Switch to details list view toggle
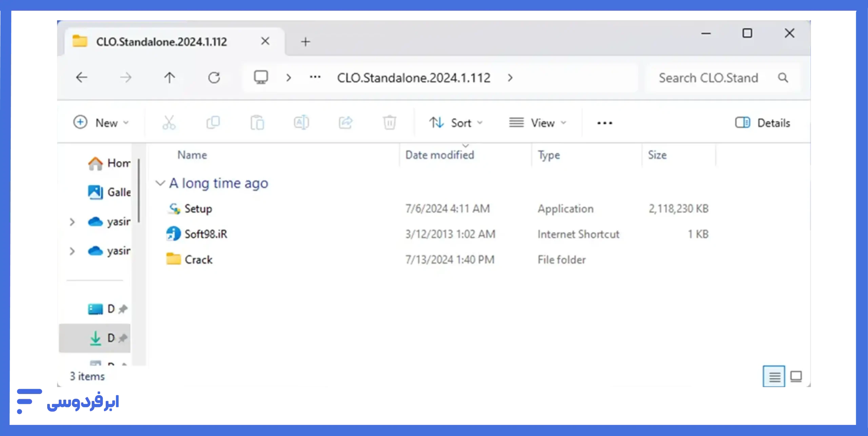This screenshot has height=436, width=868. [774, 376]
